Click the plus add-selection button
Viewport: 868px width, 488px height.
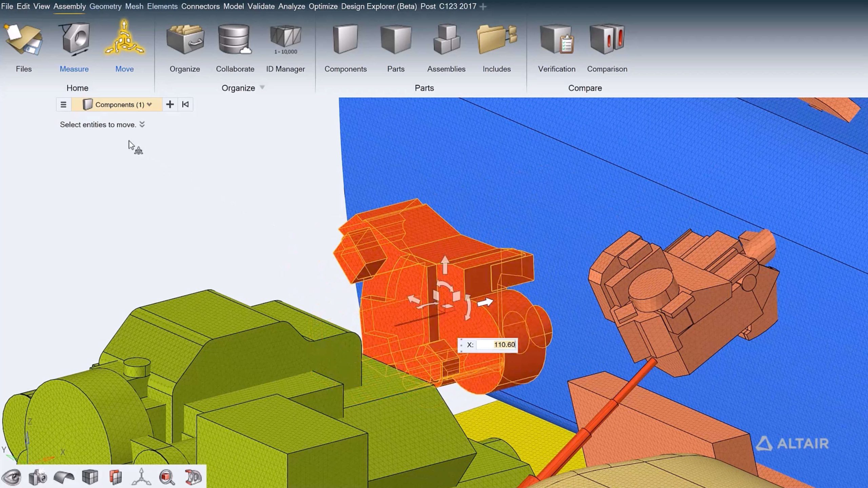[170, 104]
